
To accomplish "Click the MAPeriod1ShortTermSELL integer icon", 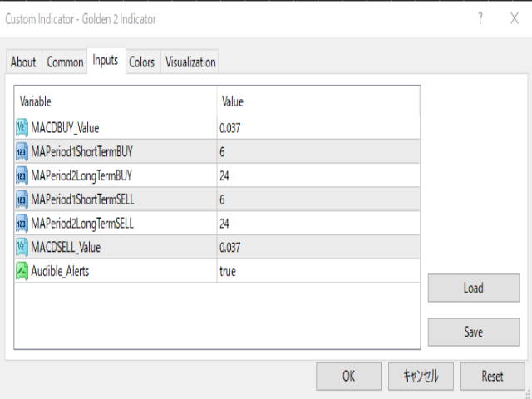I will pos(22,199).
